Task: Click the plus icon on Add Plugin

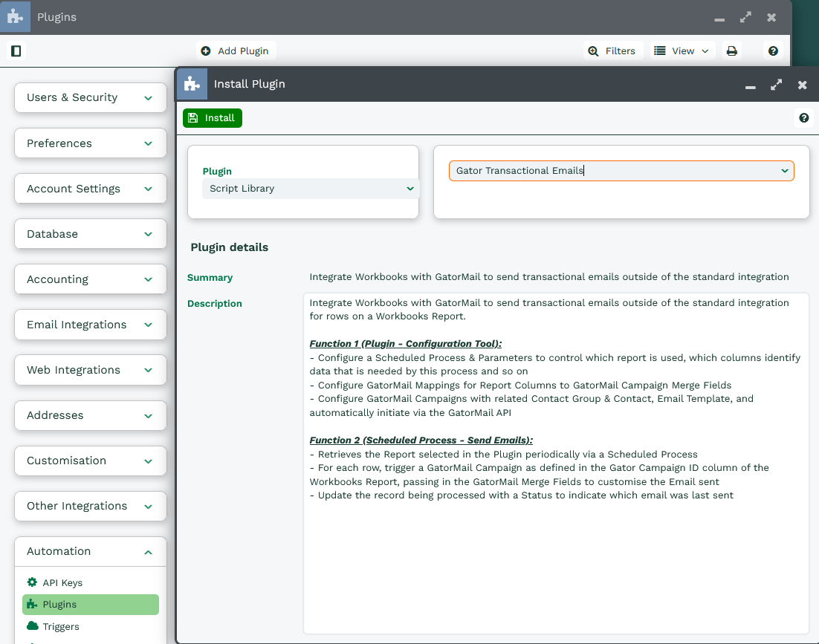Action: 206,51
